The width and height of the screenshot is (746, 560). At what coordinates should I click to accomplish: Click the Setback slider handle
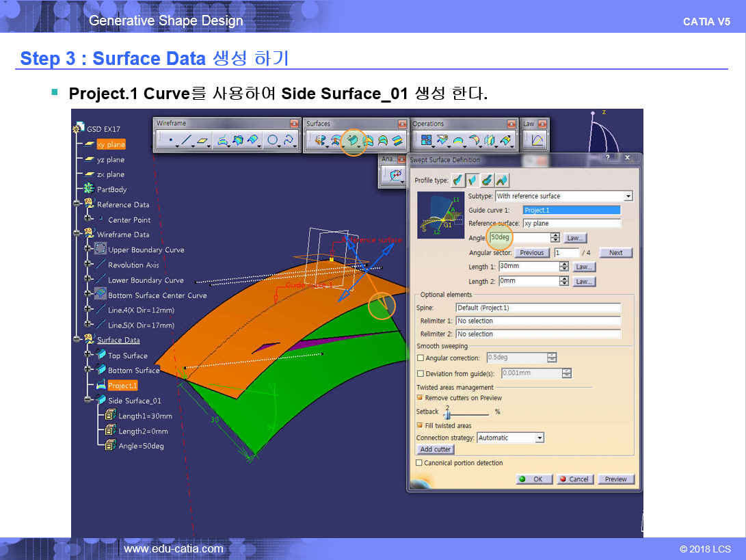tap(447, 414)
